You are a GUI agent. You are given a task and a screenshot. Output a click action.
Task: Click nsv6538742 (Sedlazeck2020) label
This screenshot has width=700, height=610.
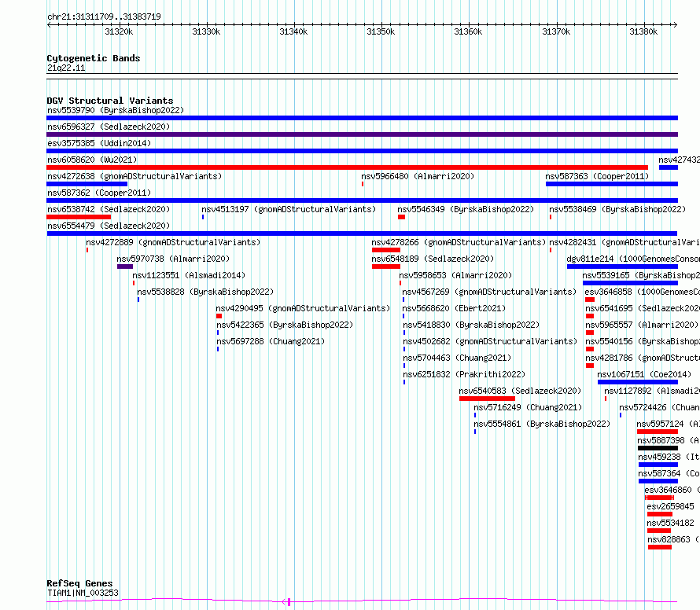point(109,209)
